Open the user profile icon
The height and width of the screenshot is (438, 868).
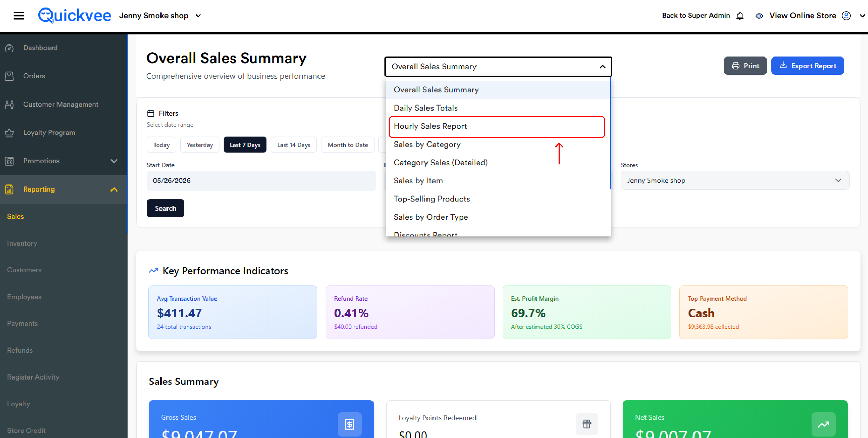[846, 16]
